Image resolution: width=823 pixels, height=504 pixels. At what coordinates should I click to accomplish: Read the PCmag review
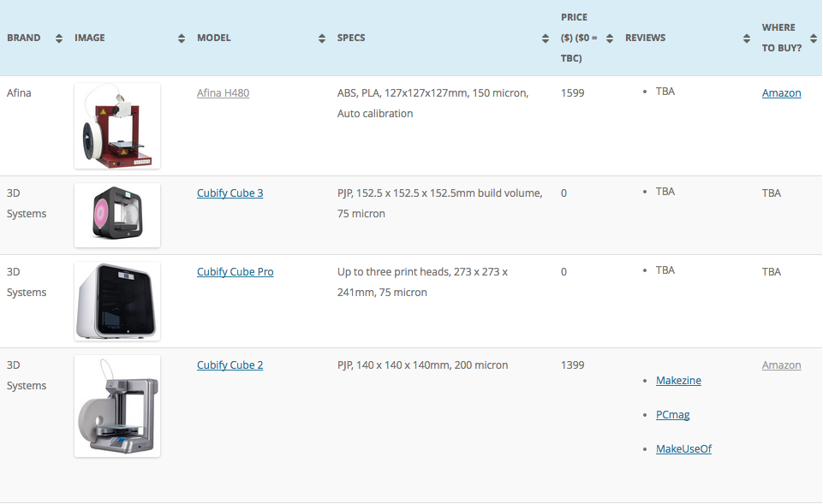point(673,414)
